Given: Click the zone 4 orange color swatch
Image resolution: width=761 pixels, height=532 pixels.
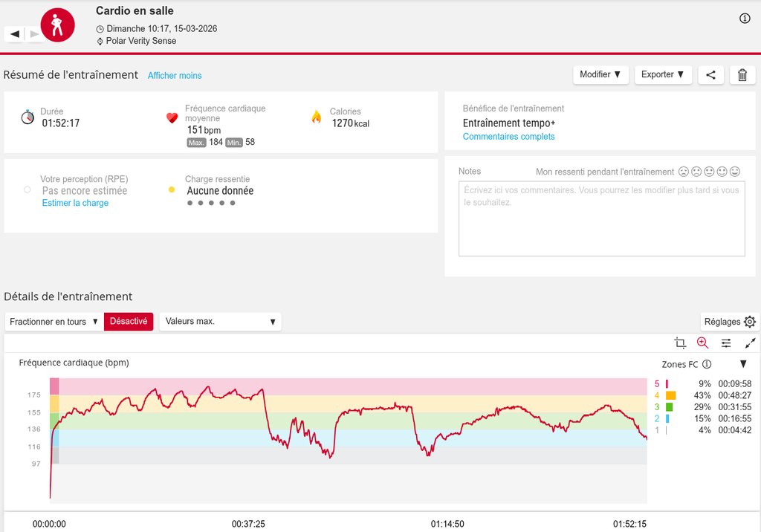Looking at the screenshot, I should tap(670, 395).
